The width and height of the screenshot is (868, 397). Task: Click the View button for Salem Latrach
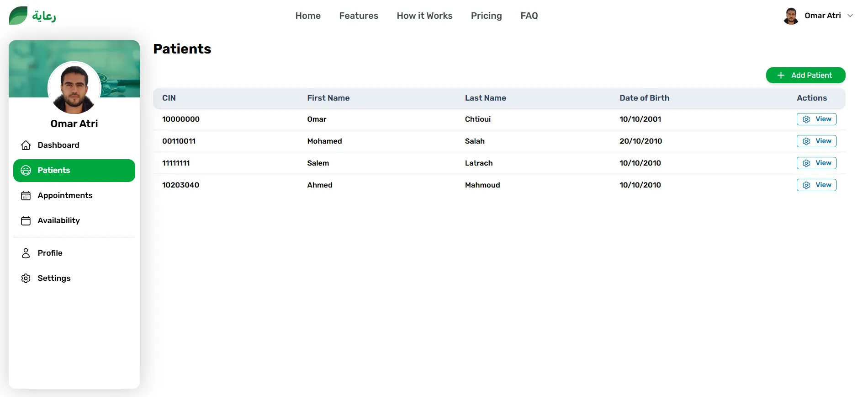coord(816,163)
